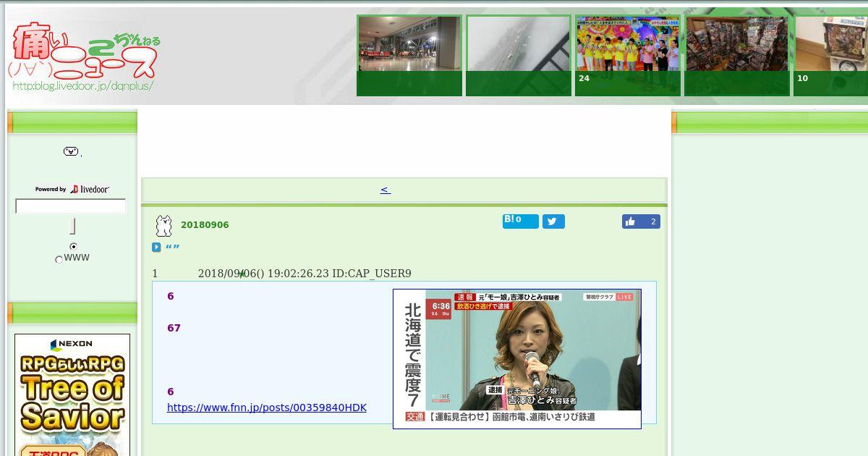Select the blog search radio button

click(x=73, y=247)
